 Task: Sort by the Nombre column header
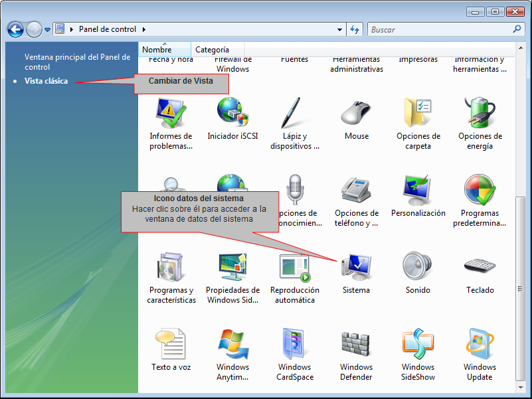point(165,50)
